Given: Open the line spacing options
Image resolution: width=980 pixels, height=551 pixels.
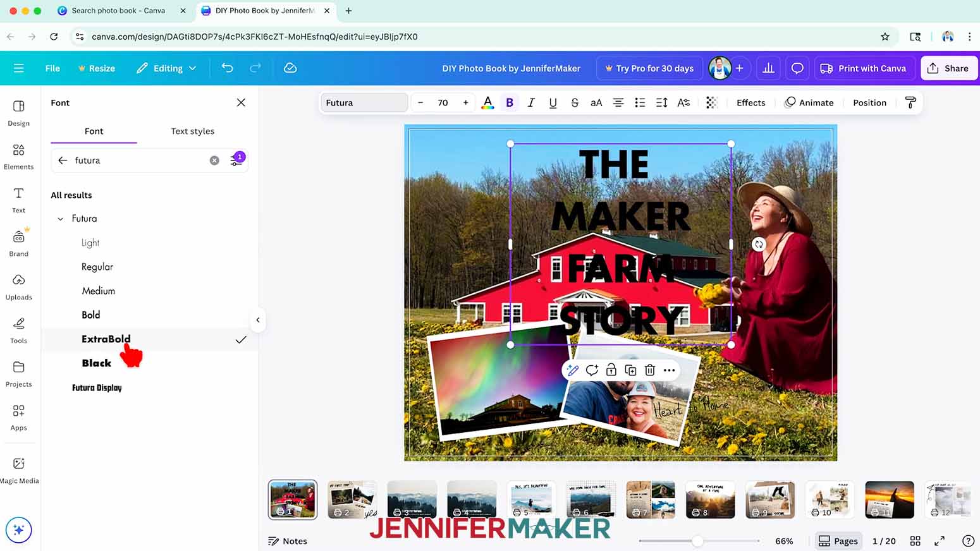Looking at the screenshot, I should [x=662, y=103].
